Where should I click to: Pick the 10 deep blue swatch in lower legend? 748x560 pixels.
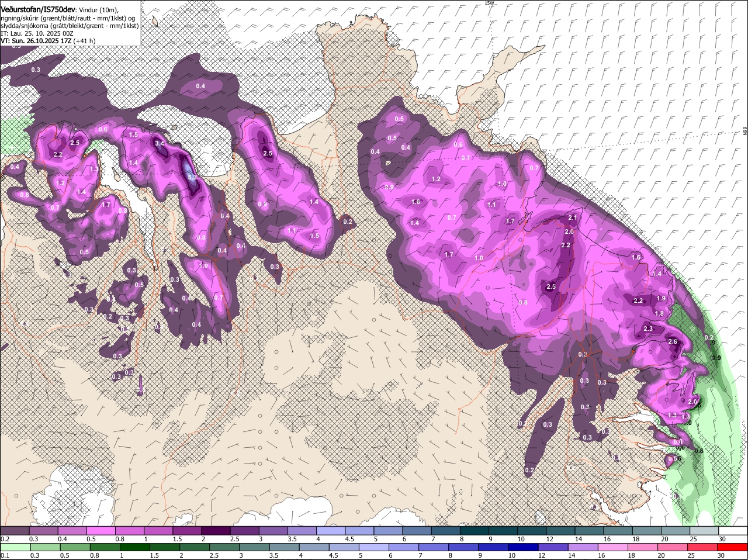(524, 548)
